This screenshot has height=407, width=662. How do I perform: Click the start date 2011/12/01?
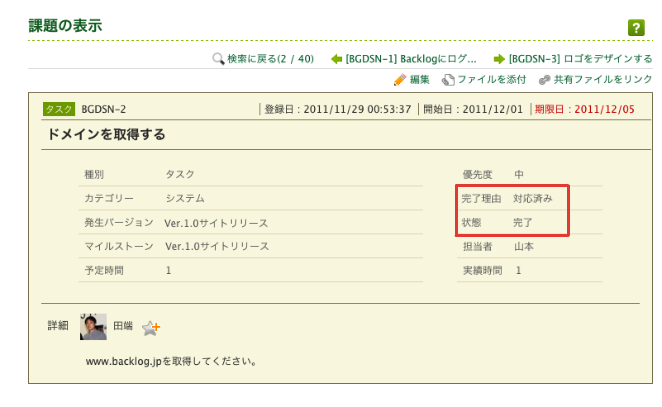[493, 109]
